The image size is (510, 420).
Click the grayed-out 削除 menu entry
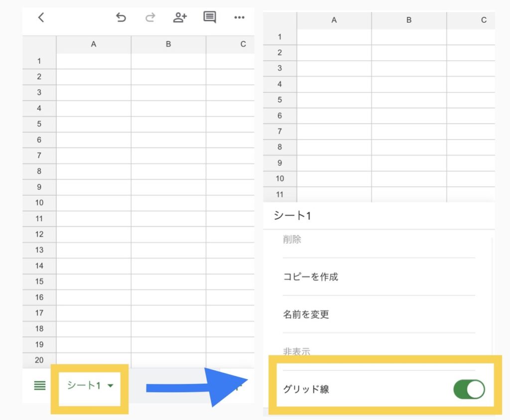[292, 239]
